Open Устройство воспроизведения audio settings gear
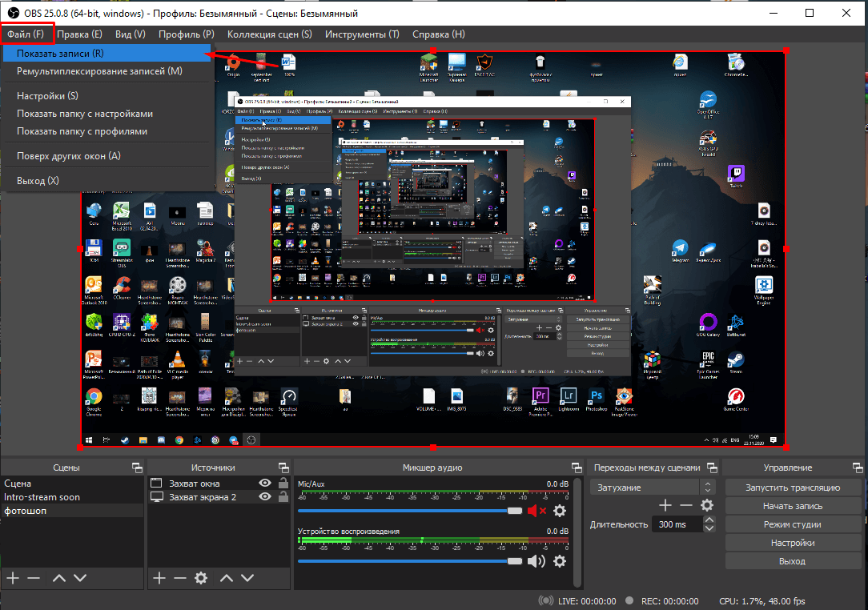The image size is (868, 610). click(560, 560)
